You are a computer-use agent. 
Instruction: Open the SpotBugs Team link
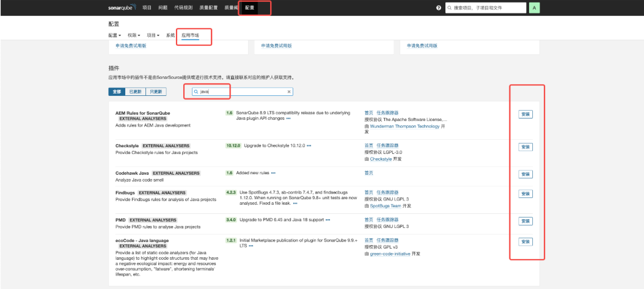(x=386, y=206)
